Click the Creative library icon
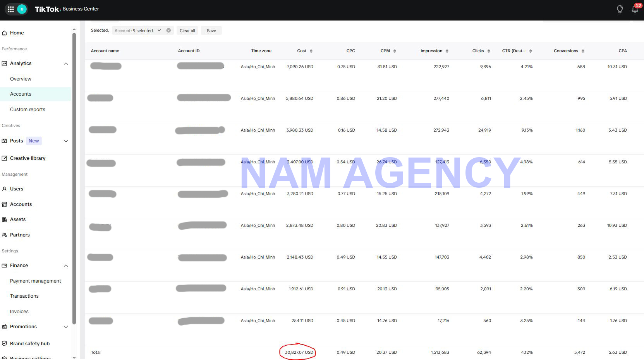Screen dimensions: 644x360 coord(4,158)
